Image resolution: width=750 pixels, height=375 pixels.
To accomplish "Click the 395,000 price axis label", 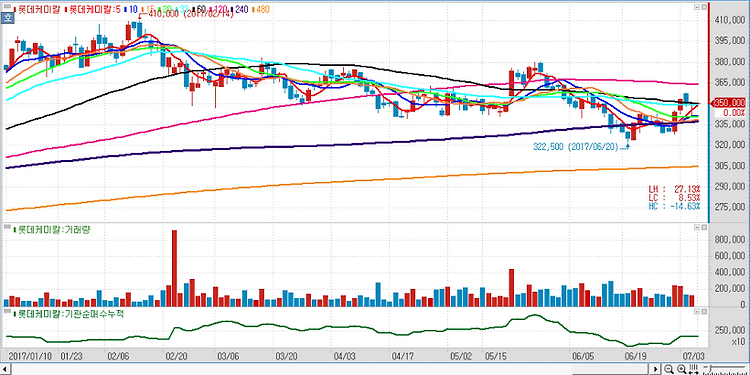I will pyautogui.click(x=730, y=41).
